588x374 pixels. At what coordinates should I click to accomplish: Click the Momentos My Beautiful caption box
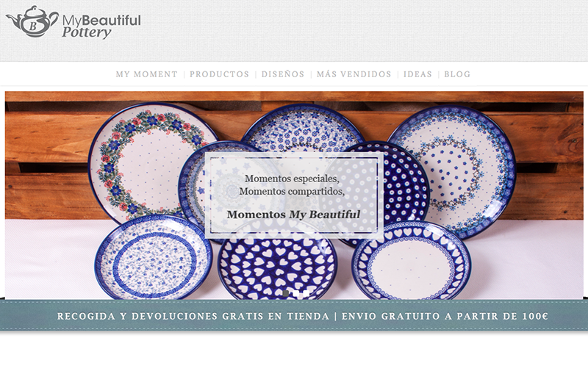[x=294, y=195]
